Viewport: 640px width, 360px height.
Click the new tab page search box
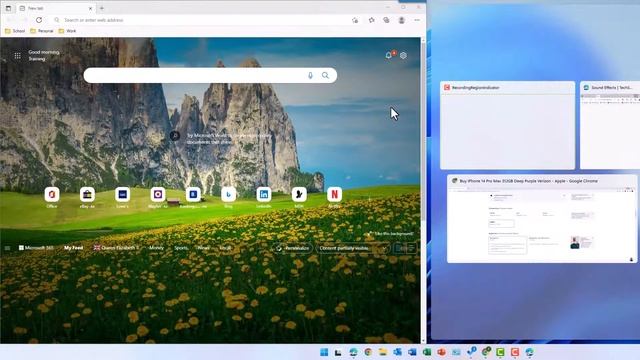210,76
